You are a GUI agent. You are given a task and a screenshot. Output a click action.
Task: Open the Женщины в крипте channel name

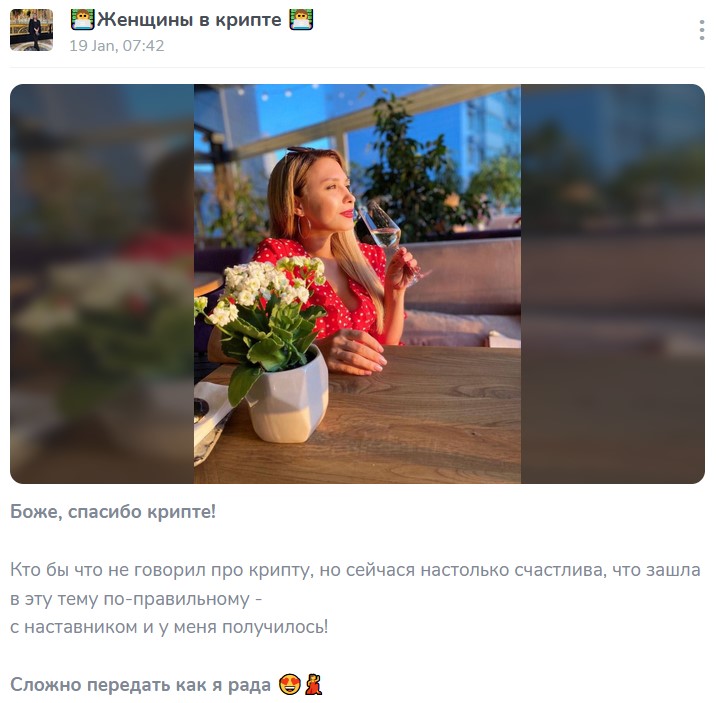coord(189,20)
